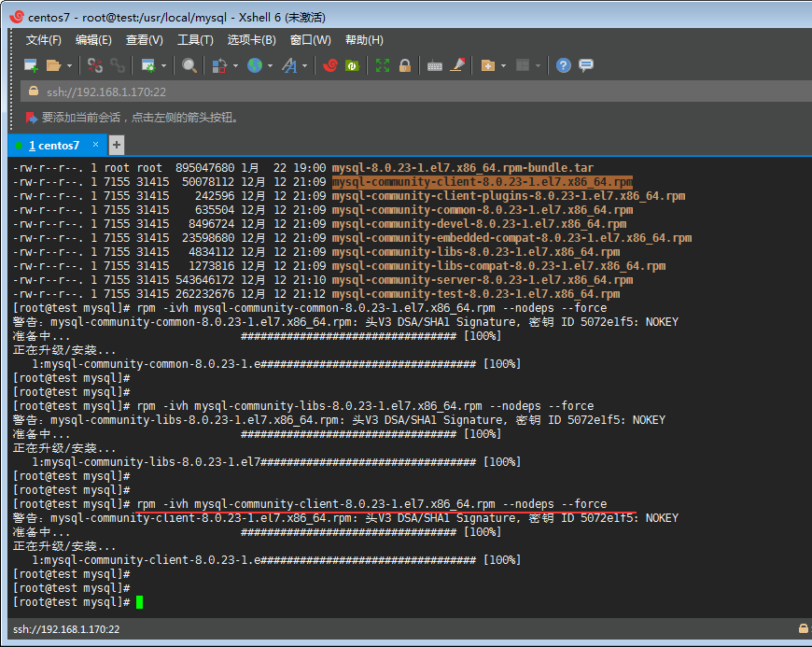Viewport: 812px width, 647px height.
Task: Click the open session folder icon
Action: coord(54,65)
